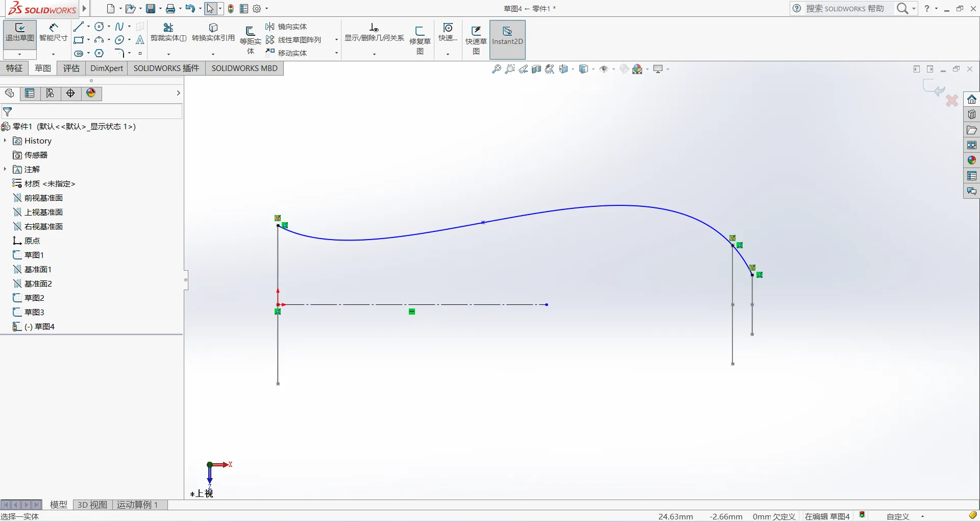
Task: Click the confirm sketch corner icon
Action: click(x=934, y=88)
